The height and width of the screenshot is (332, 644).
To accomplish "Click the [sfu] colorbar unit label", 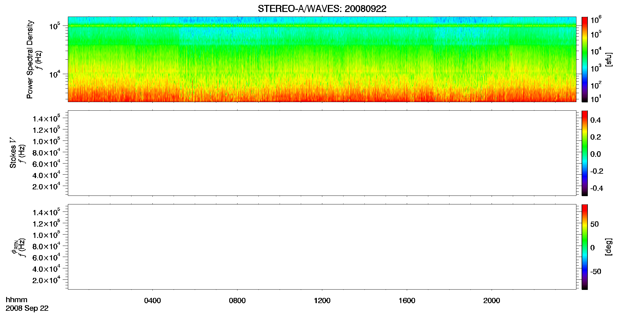I will click(x=609, y=59).
